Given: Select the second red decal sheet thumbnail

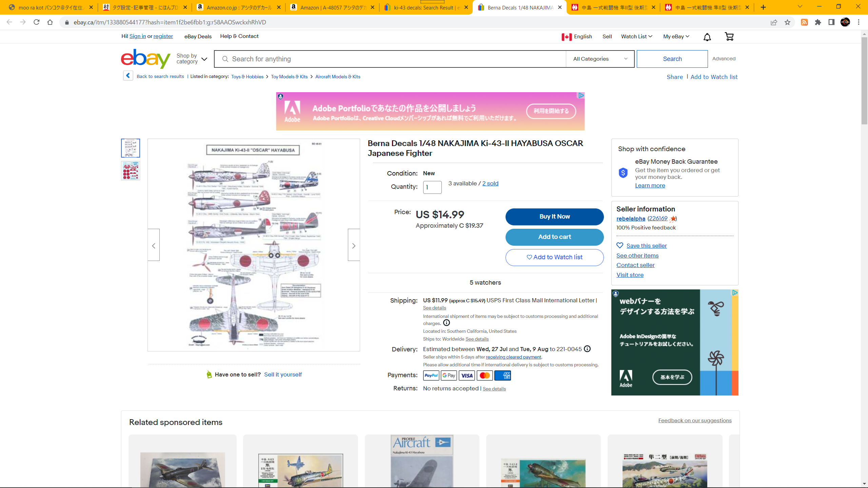Looking at the screenshot, I should [x=130, y=170].
